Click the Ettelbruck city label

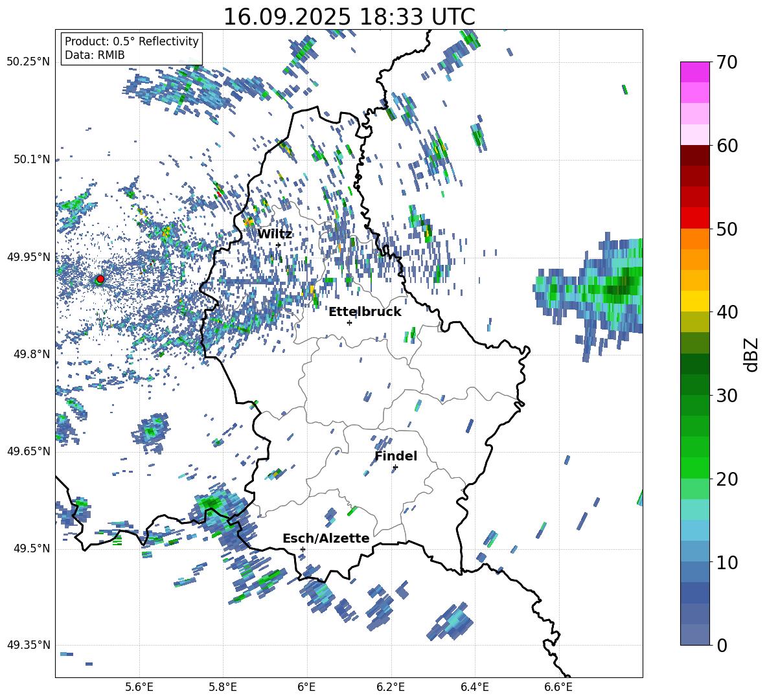(365, 312)
